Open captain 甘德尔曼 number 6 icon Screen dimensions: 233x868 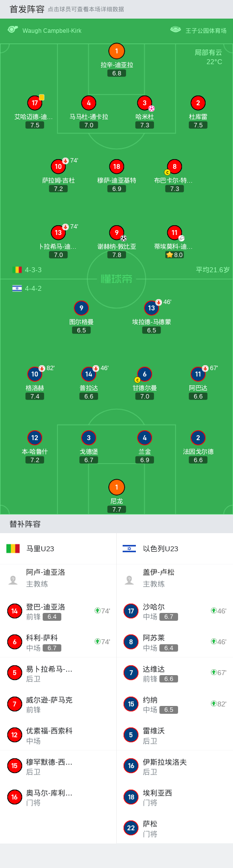coord(145,374)
